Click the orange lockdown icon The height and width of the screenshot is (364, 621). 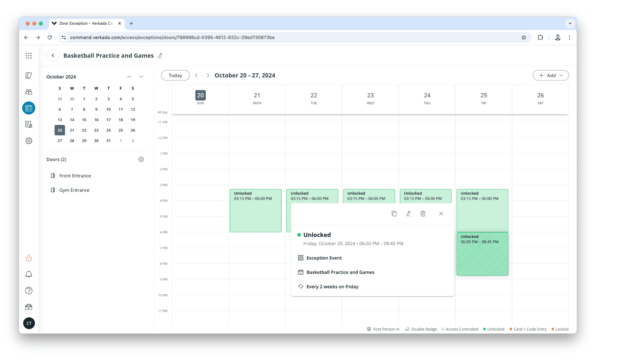[29, 258]
